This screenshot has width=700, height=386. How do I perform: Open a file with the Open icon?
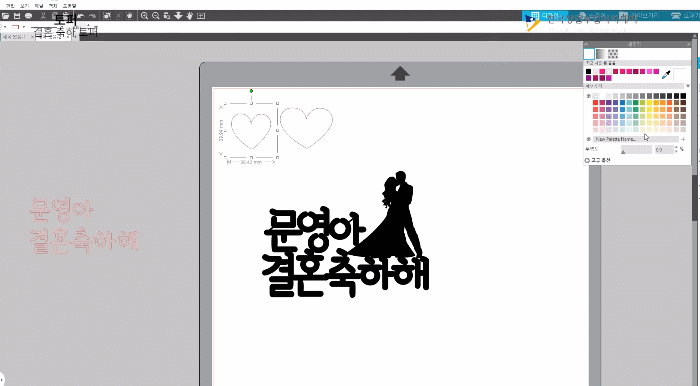click(x=5, y=16)
